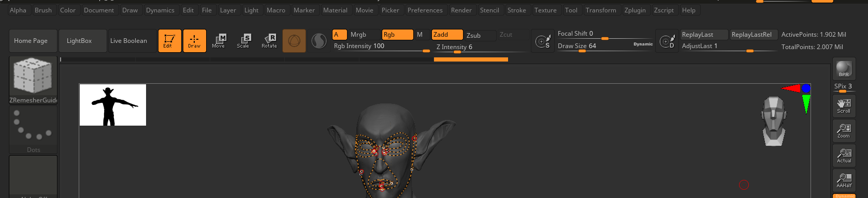Open the Alpha menu
Image resolution: width=868 pixels, height=198 pixels.
tap(18, 10)
